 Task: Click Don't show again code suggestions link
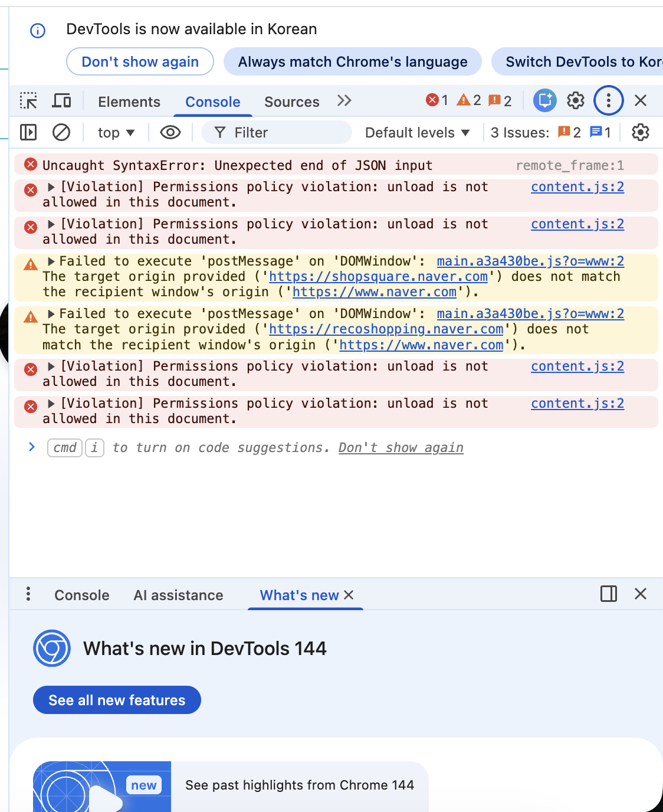pos(401,448)
